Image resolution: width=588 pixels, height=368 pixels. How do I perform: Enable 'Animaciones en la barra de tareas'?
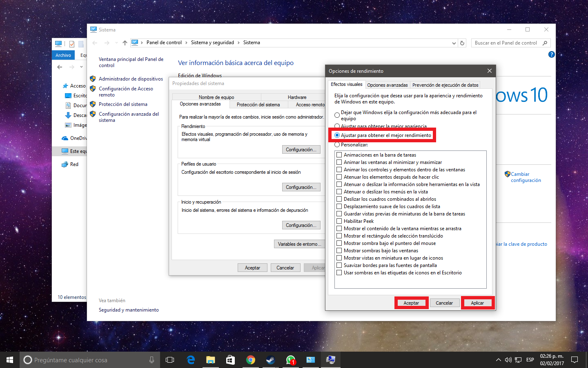[339, 155]
